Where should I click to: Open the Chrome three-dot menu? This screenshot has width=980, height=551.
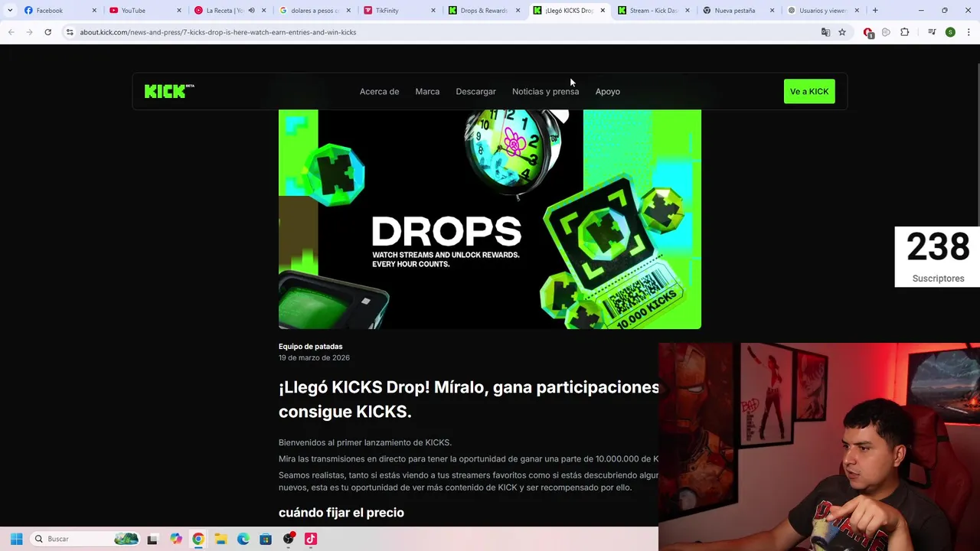coord(969,32)
